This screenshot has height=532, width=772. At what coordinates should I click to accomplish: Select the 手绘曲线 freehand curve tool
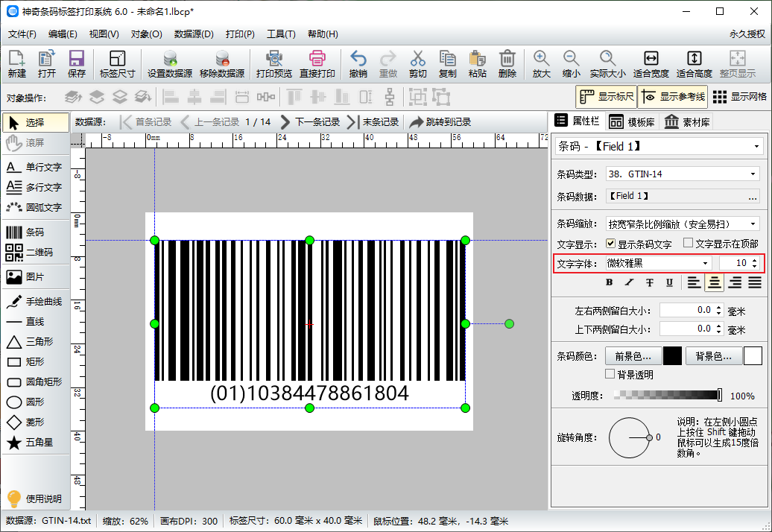(x=36, y=302)
